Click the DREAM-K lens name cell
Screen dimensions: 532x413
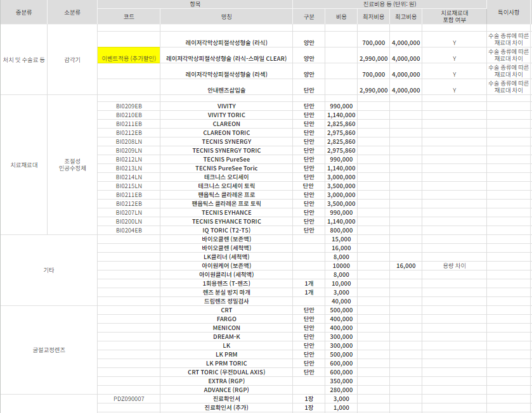point(226,337)
